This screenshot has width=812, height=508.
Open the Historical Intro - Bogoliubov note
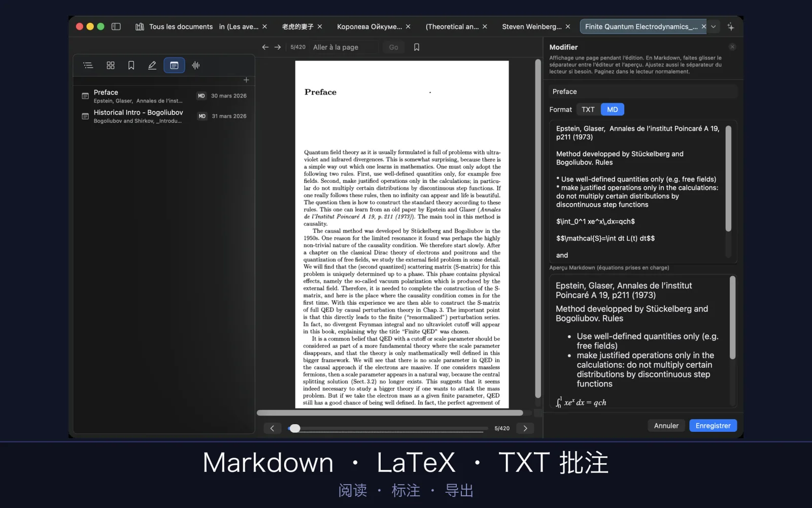[164, 116]
